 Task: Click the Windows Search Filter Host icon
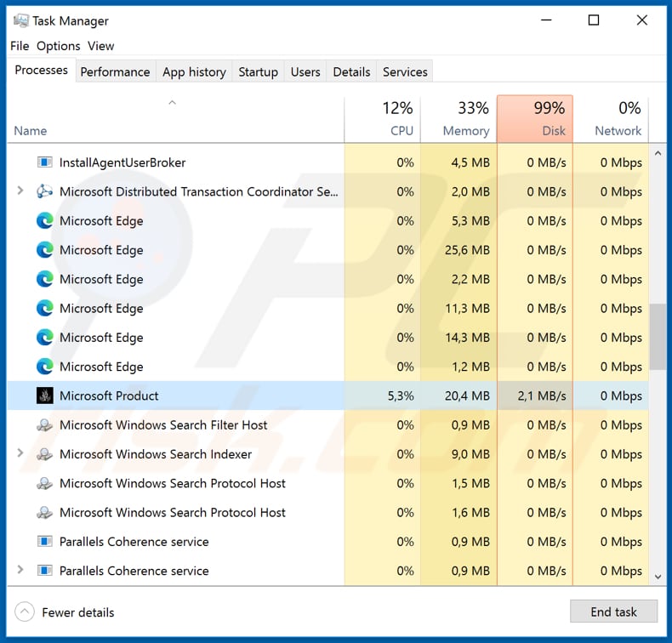45,425
